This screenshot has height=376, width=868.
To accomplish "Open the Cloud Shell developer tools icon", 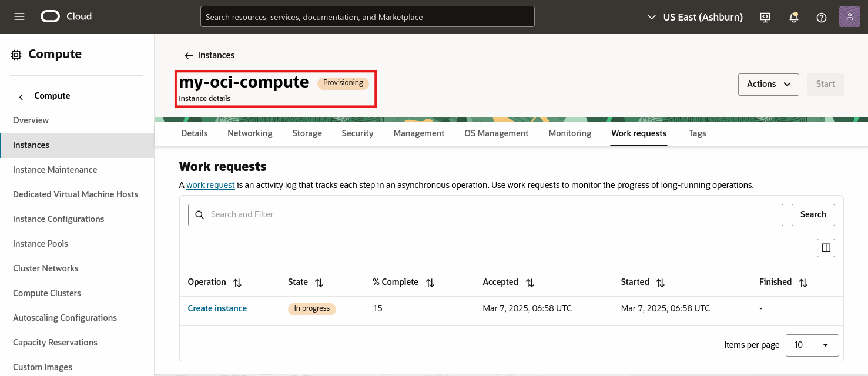I will pos(765,17).
